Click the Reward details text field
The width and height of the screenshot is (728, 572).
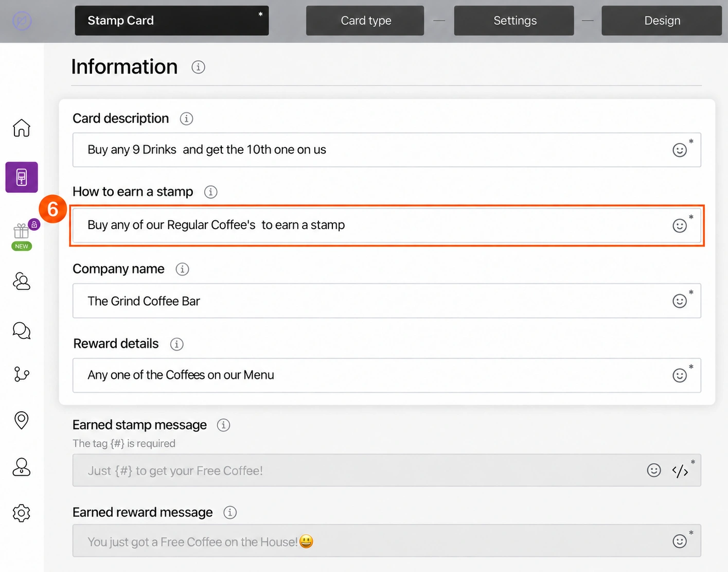[x=387, y=375]
